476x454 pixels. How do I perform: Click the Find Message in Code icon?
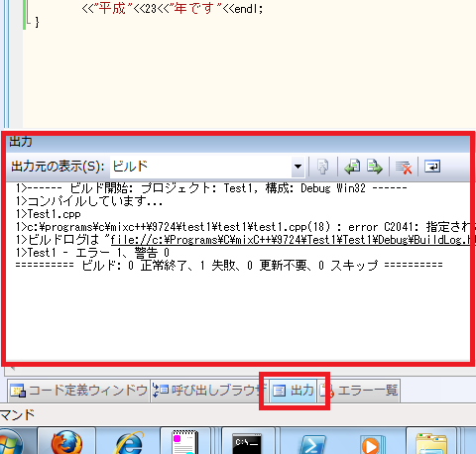point(322,167)
